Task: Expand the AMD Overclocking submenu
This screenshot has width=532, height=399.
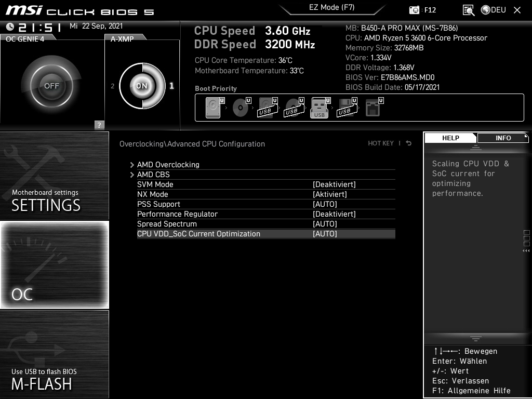Action: click(168, 165)
